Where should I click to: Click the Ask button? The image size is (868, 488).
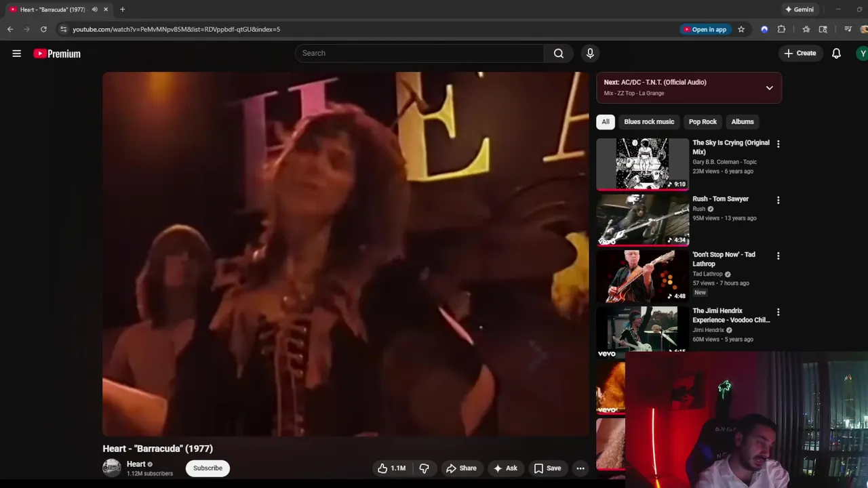click(x=505, y=468)
